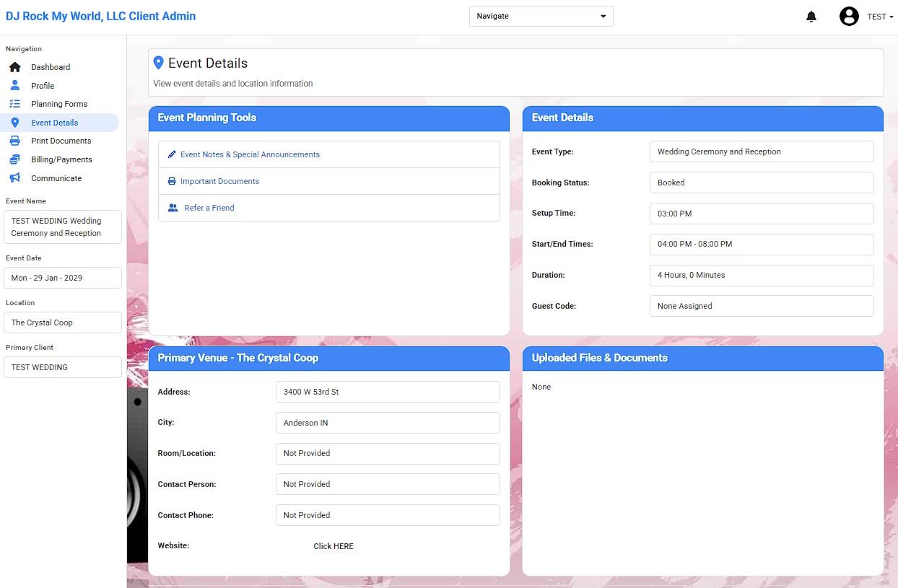Expand the TEST user menu
The width and height of the screenshot is (898, 588).
click(x=880, y=17)
